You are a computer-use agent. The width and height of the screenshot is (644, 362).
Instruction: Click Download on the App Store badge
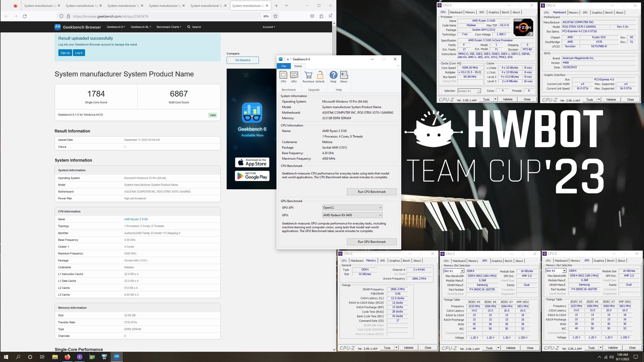coord(252,162)
